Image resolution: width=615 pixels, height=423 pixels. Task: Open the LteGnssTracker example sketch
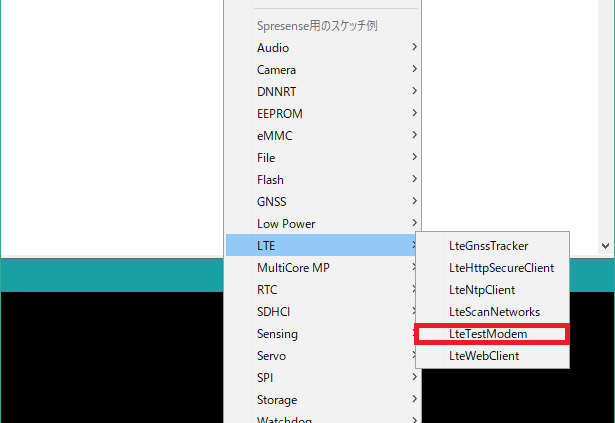click(492, 245)
